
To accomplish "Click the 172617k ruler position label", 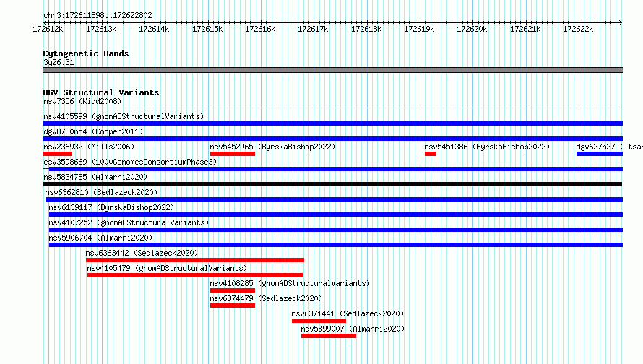I will 313,29.
